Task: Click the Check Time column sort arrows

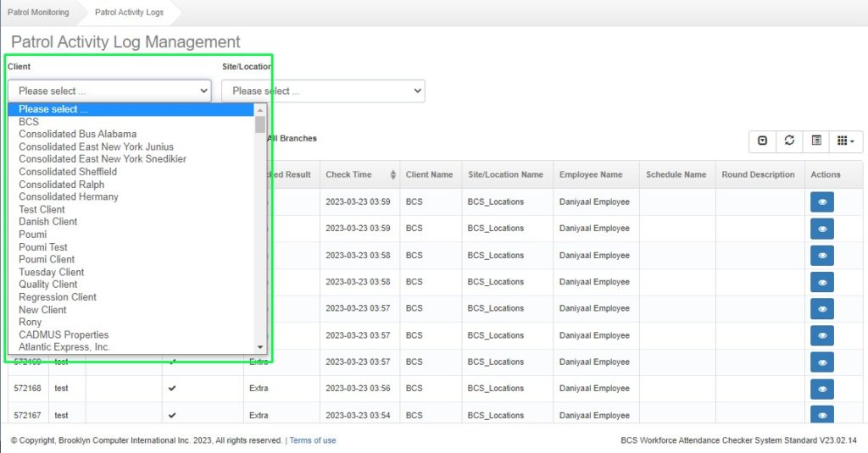Action: (392, 175)
